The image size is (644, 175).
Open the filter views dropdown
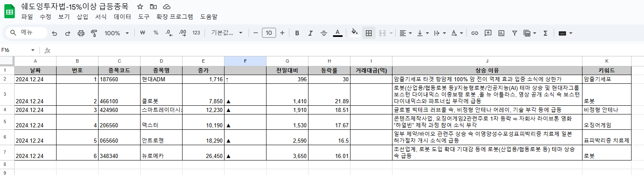click(x=530, y=33)
